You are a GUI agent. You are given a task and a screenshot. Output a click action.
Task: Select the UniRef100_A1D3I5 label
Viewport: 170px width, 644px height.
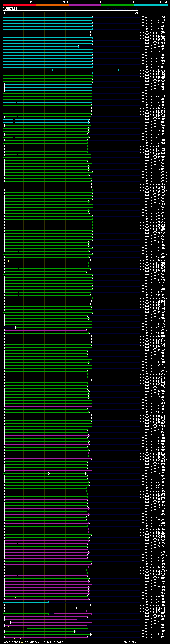point(152,368)
